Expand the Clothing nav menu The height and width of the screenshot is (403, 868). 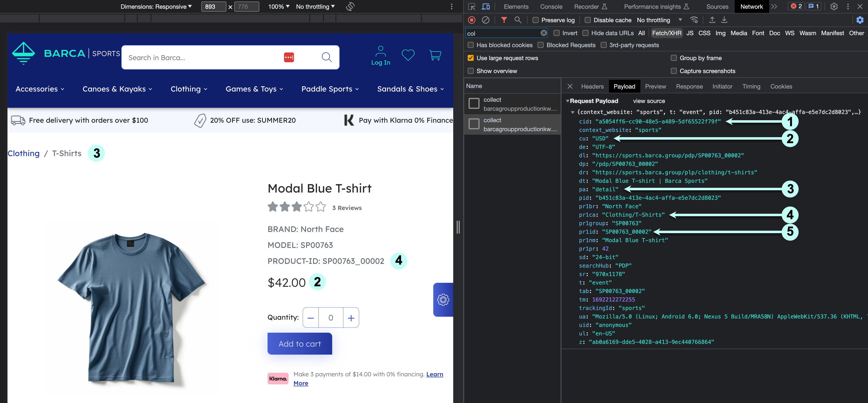tap(189, 89)
